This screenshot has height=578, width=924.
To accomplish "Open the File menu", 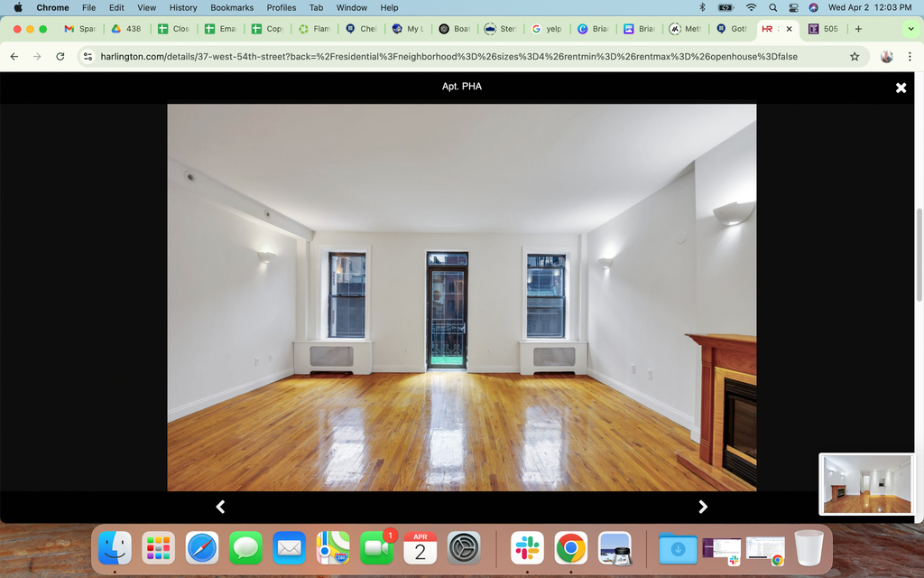I will click(x=88, y=7).
